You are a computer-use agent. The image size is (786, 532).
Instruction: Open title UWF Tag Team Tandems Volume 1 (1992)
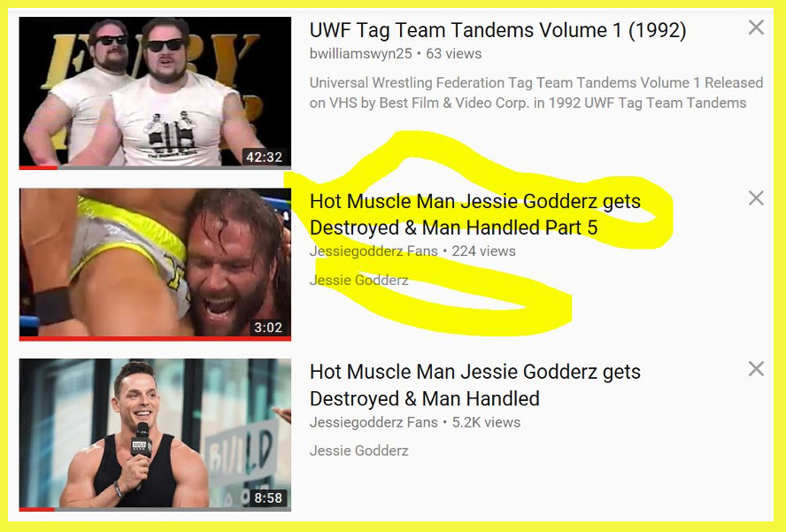click(497, 30)
